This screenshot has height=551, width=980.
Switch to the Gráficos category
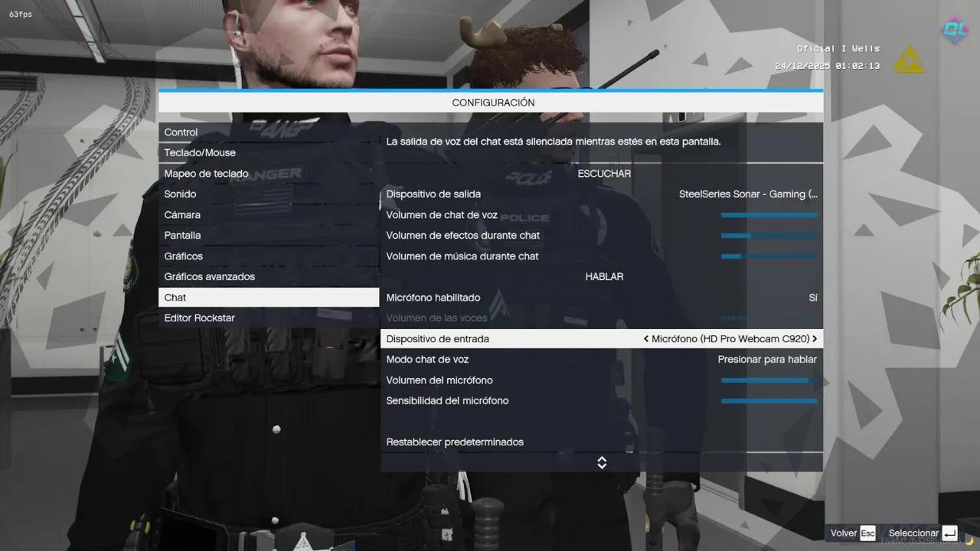pyautogui.click(x=269, y=256)
